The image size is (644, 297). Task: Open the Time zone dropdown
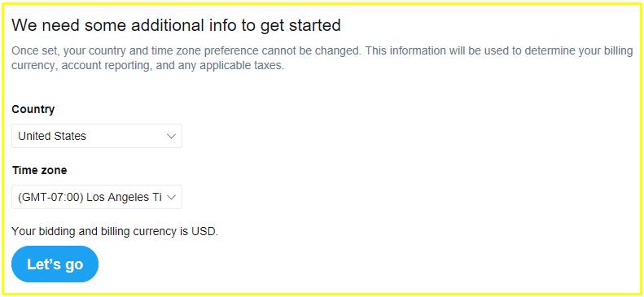(x=97, y=197)
